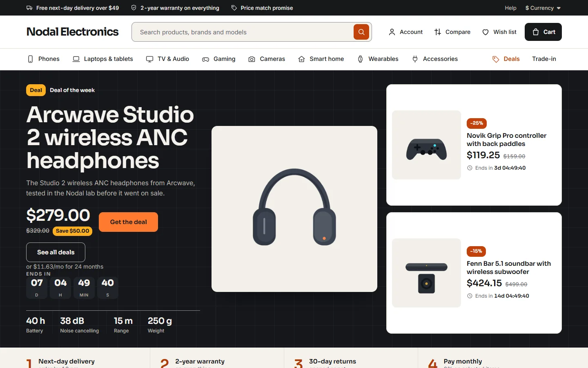Click the Deals tag icon
Image resolution: width=588 pixels, height=368 pixels.
click(496, 59)
